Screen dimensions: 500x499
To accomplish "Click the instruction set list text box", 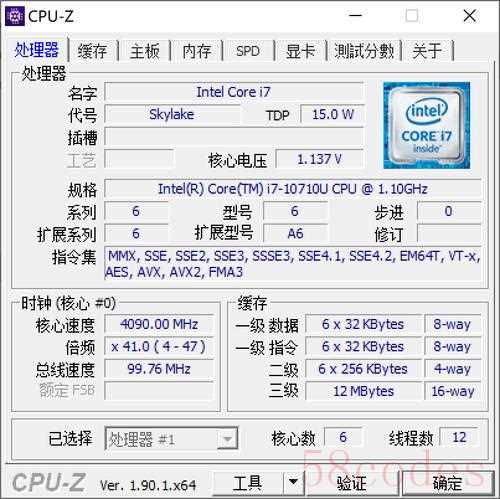I will tap(293, 264).
